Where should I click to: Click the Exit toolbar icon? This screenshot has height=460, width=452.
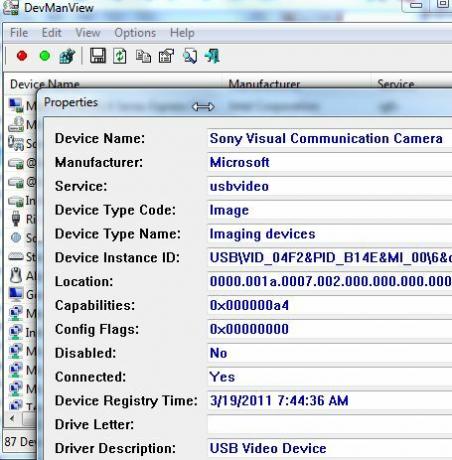(212, 56)
